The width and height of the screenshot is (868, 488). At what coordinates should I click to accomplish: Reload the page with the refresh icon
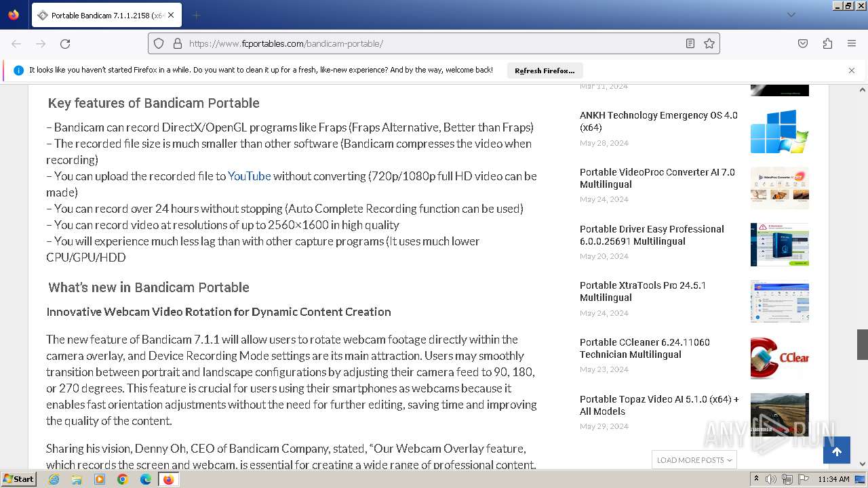pos(65,43)
